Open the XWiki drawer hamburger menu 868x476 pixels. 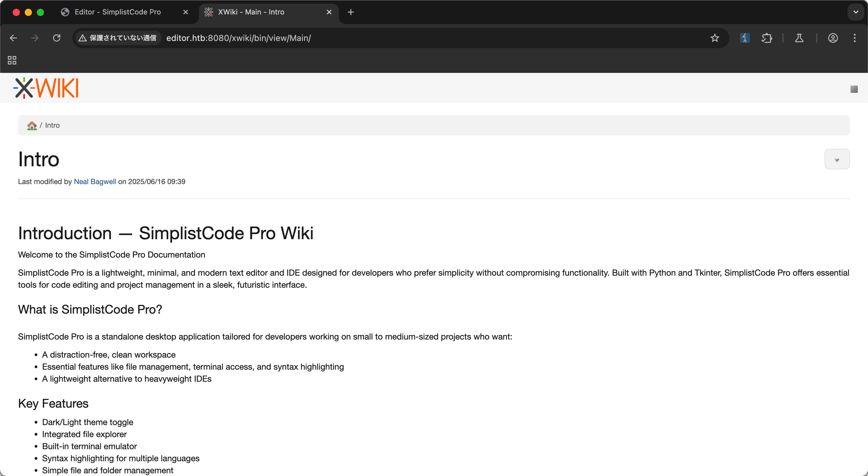pyautogui.click(x=854, y=89)
